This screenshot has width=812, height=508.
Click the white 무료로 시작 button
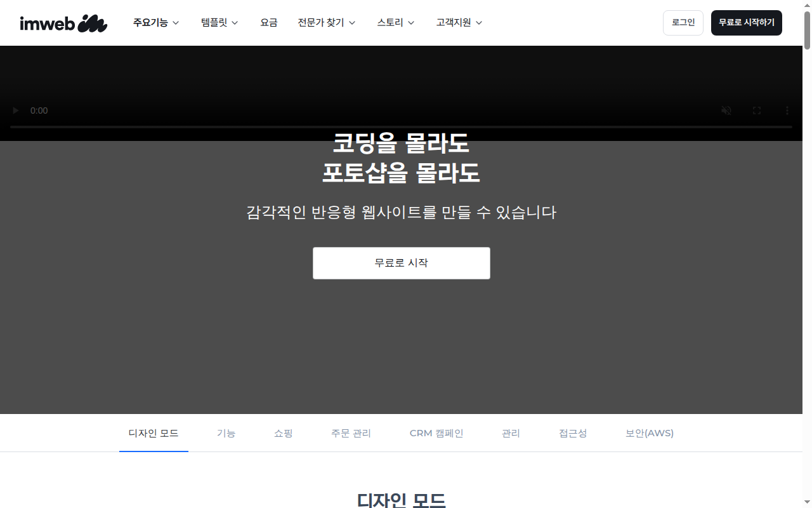click(x=402, y=263)
